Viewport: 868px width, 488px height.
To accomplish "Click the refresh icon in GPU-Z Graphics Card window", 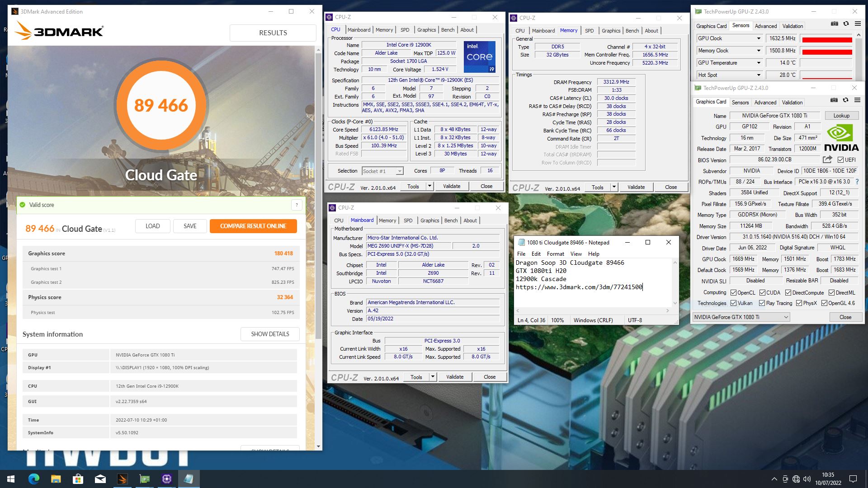I will tap(845, 100).
